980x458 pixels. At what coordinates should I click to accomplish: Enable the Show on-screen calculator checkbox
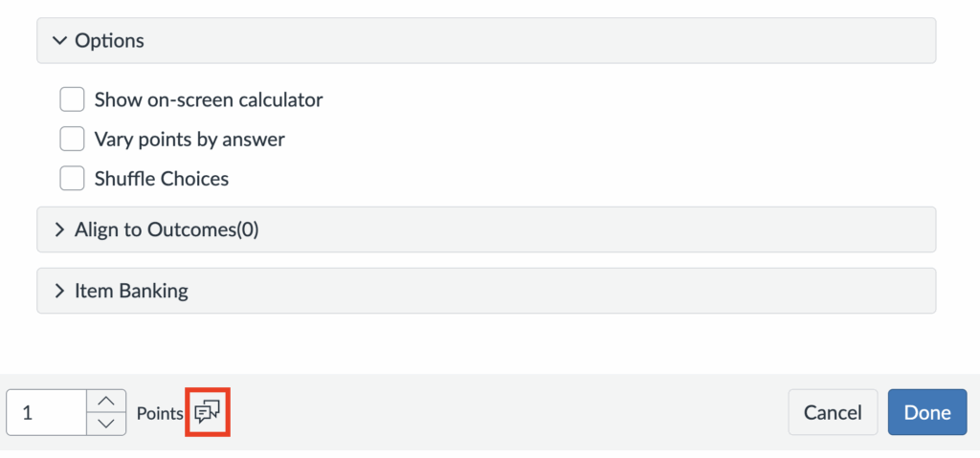click(72, 99)
